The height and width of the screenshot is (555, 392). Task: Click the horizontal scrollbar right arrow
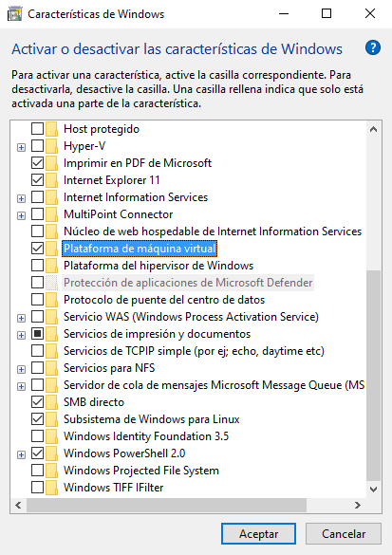pyautogui.click(x=358, y=505)
